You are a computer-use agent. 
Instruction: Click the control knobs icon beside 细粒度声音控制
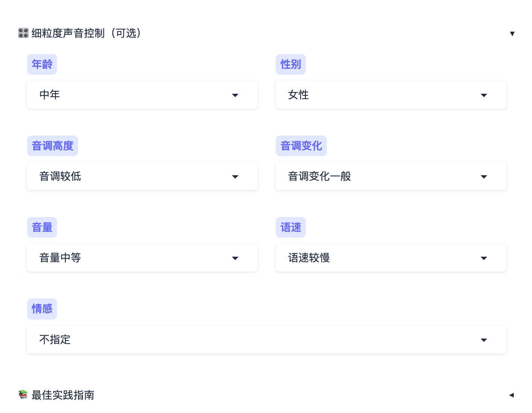(x=23, y=33)
